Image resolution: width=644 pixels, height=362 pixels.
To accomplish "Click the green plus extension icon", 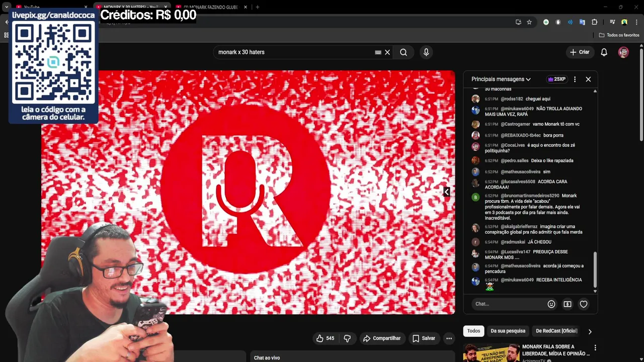I will click(546, 22).
